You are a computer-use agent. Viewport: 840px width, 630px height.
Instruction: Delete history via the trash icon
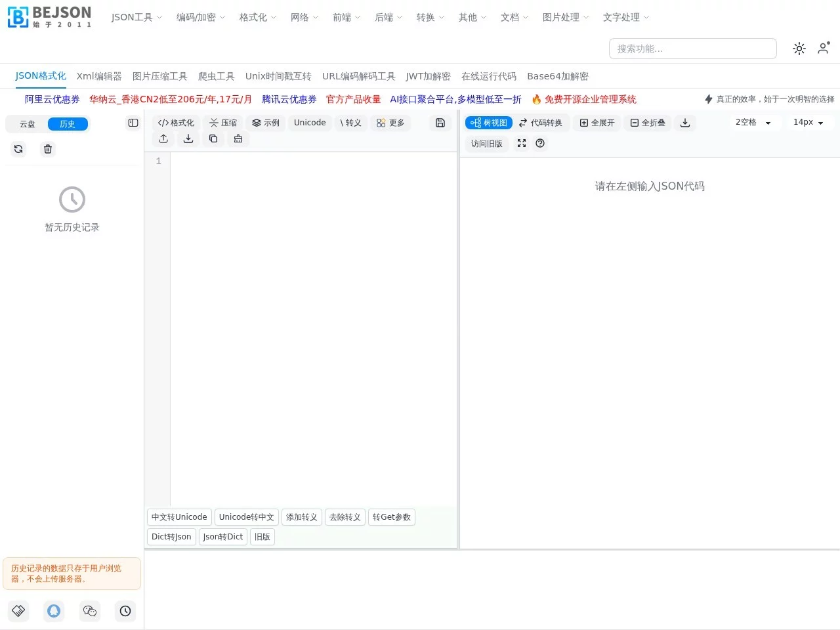[47, 149]
